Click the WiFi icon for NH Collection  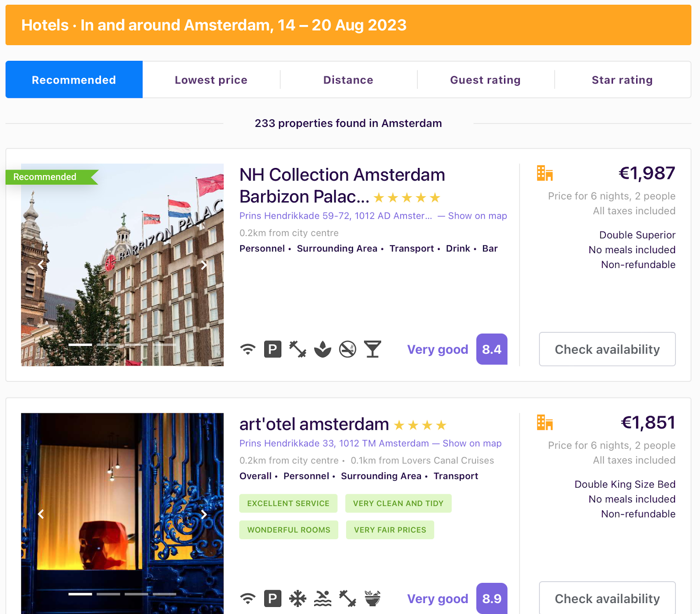pyautogui.click(x=248, y=349)
